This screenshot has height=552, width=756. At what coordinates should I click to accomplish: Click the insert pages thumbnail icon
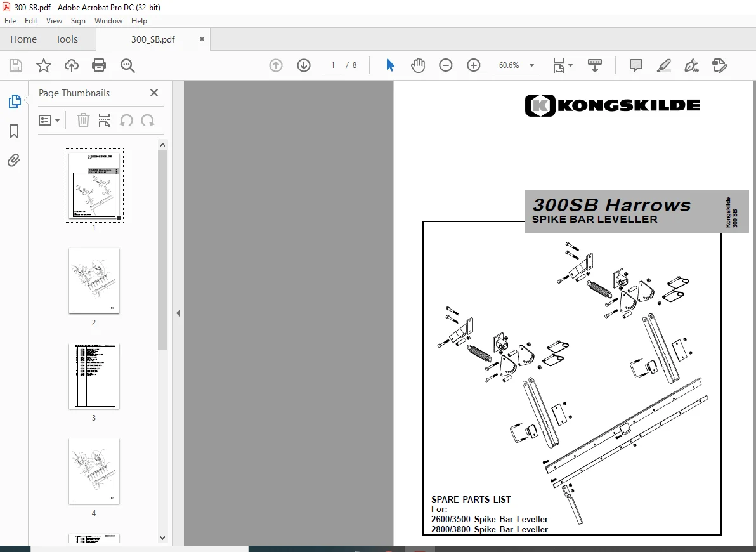(x=104, y=120)
